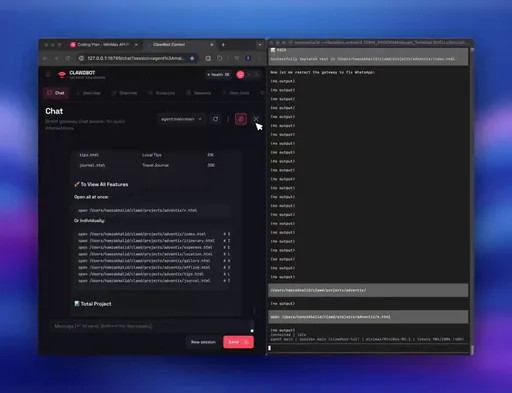The image size is (512, 393).
Task: Click the focus mode expand icon
Action: [256, 119]
